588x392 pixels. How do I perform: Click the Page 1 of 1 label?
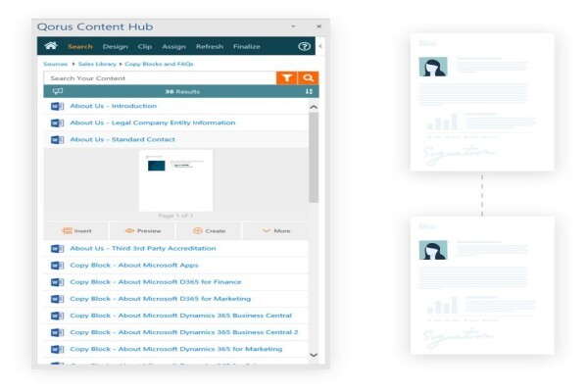pyautogui.click(x=175, y=216)
